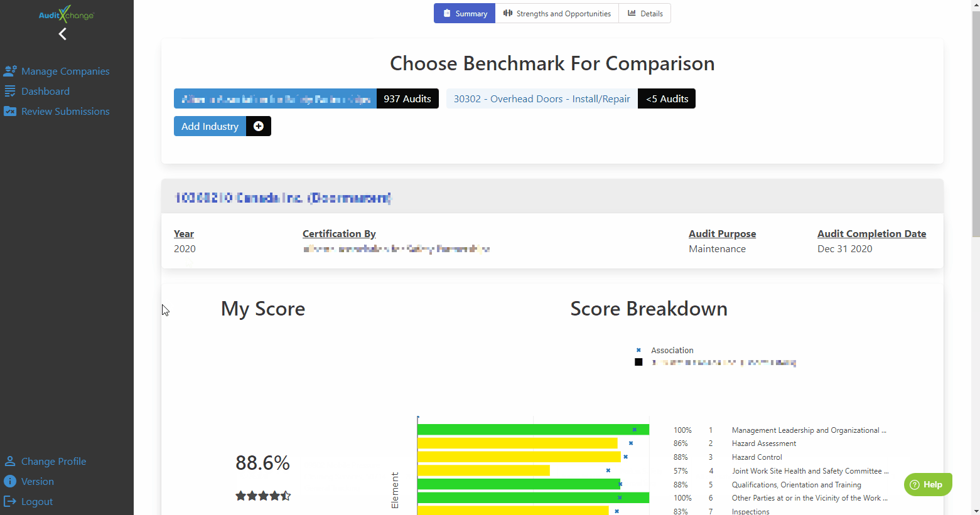Click the green Management Leadership bar
This screenshot has height=515, width=980.
click(533, 430)
